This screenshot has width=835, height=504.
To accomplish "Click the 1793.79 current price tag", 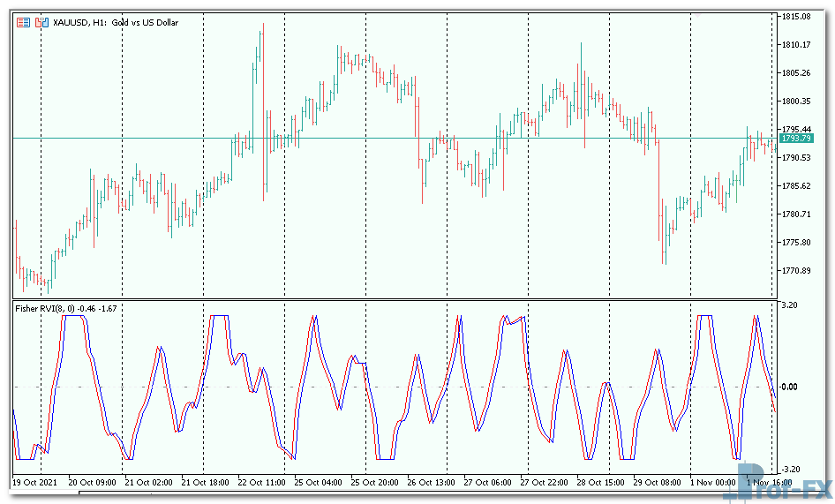I will [797, 139].
